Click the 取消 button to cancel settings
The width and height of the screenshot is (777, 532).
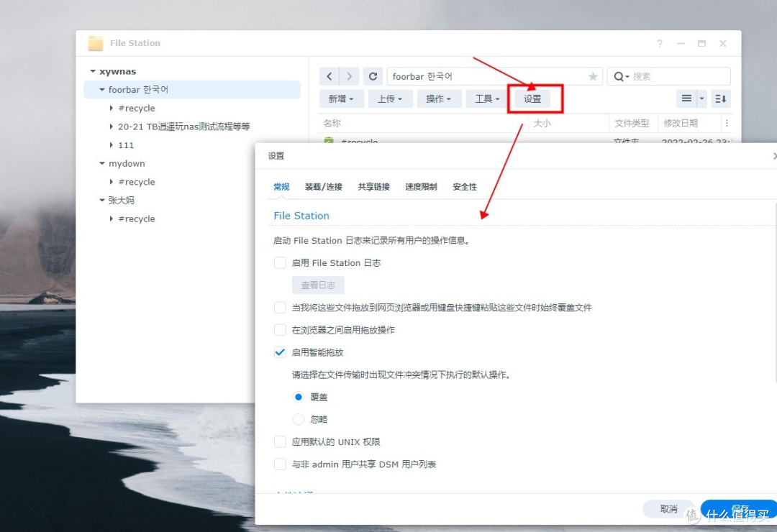click(668, 508)
